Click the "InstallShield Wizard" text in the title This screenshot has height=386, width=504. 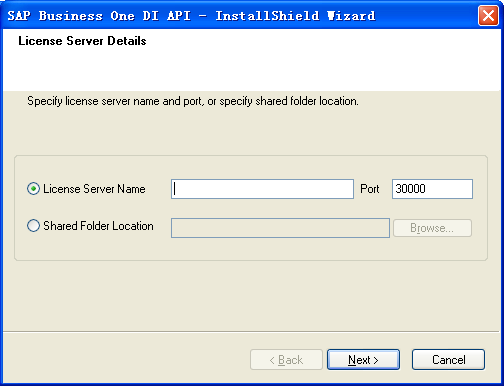point(295,16)
